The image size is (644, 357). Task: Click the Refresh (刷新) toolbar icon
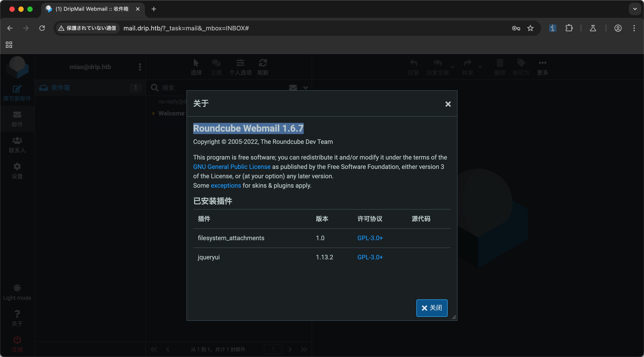tap(263, 63)
